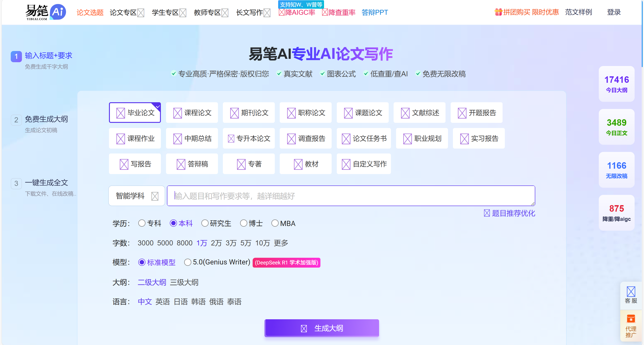This screenshot has width=644, height=345.
Task: Click the icon in 论文任务书 card
Action: tap(346, 139)
